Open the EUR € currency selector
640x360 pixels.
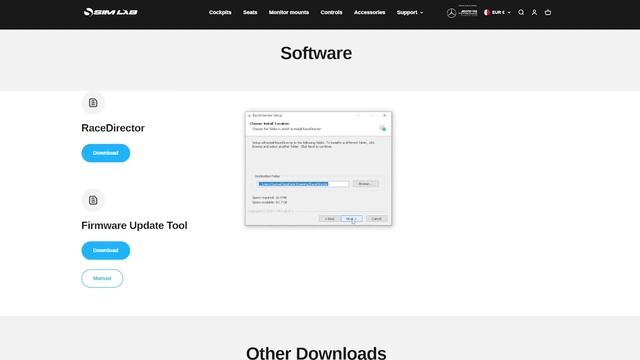pos(497,12)
